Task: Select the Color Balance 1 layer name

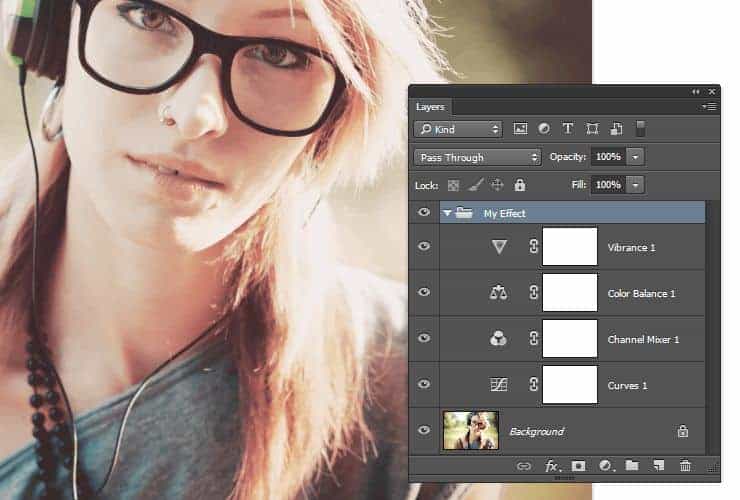Action: pyautogui.click(x=641, y=293)
